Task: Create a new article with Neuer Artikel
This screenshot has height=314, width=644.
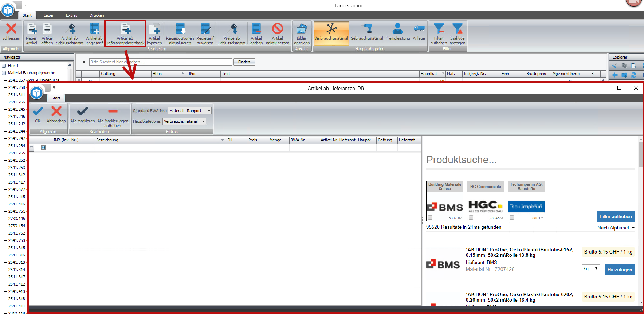Action: pos(32,29)
